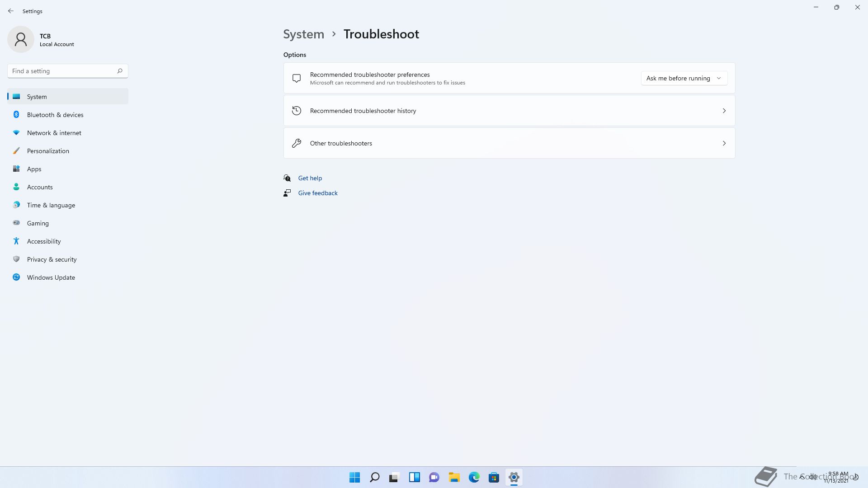Click the Other troubleshooters wrench icon
The width and height of the screenshot is (868, 488).
coord(297,143)
